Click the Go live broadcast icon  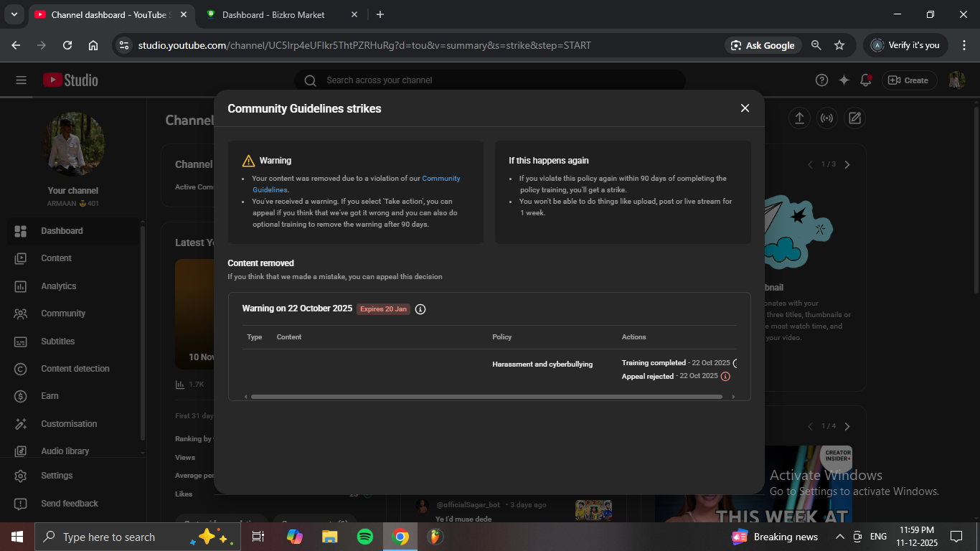click(826, 118)
